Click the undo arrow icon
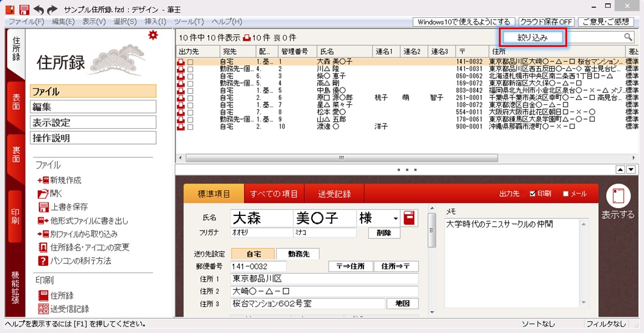This screenshot has height=333, width=644. 39,10
